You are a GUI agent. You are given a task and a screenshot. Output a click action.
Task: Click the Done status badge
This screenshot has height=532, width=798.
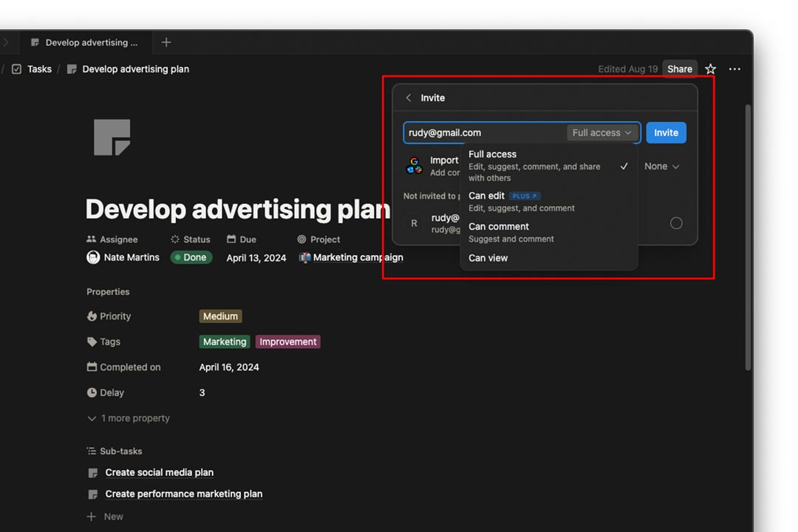[x=191, y=258]
